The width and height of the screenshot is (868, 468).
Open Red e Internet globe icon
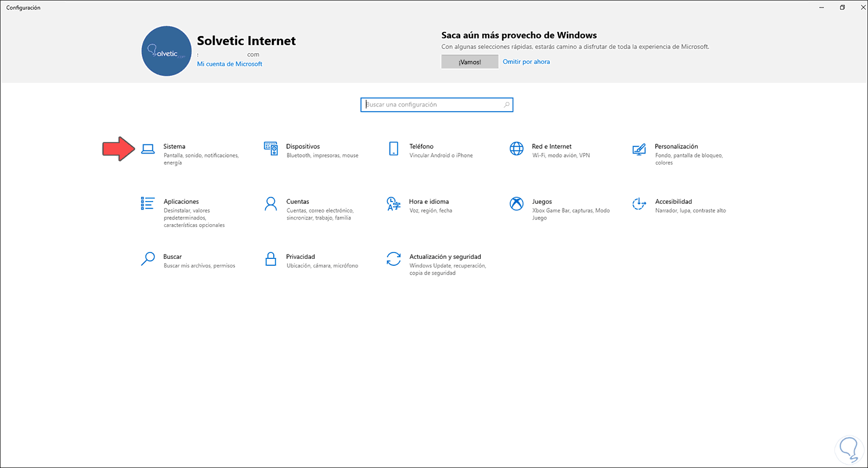click(516, 149)
